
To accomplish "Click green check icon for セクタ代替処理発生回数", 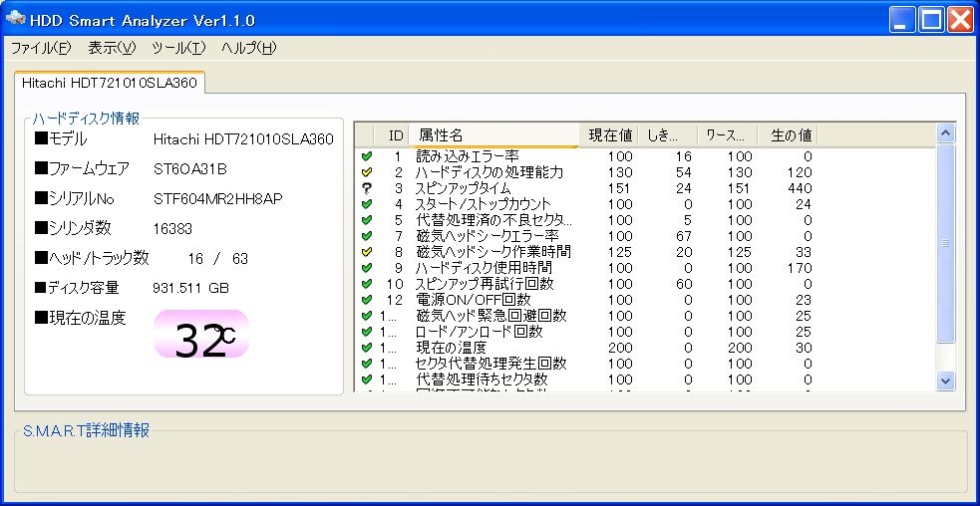I will tap(367, 363).
